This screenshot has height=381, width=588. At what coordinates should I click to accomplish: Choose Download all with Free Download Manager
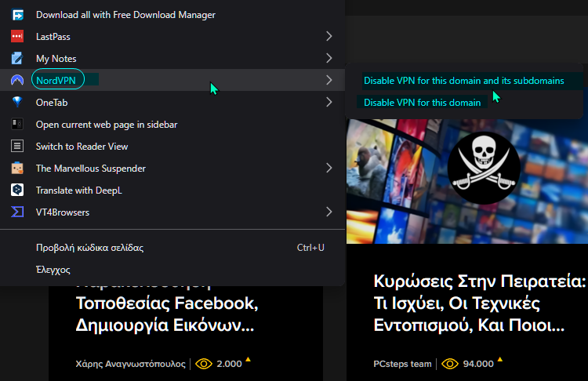coord(172,15)
